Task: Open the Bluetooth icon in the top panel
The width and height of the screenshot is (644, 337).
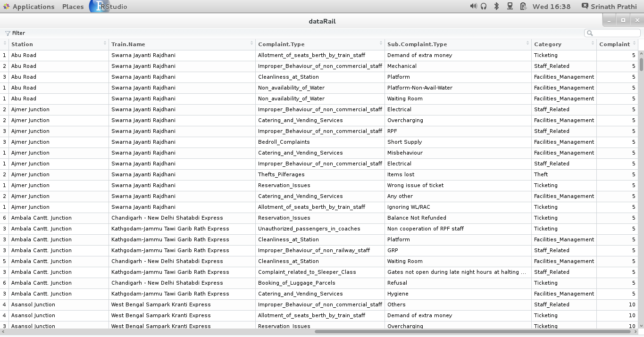Action: (x=496, y=6)
